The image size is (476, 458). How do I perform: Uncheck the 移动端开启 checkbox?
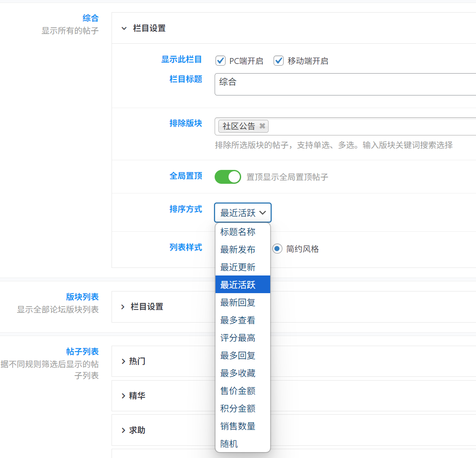click(279, 61)
